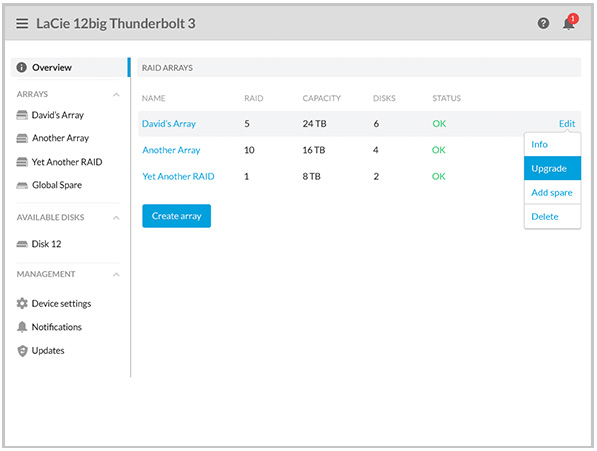Click the 24 TB capacity cell
Image resolution: width=597 pixels, height=451 pixels.
tap(314, 124)
